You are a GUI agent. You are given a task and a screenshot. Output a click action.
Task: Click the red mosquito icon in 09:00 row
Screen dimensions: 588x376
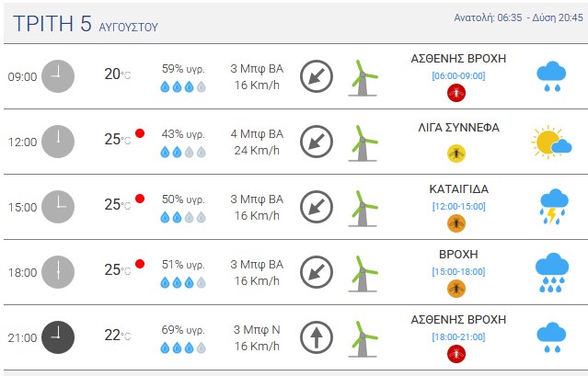coord(456,93)
